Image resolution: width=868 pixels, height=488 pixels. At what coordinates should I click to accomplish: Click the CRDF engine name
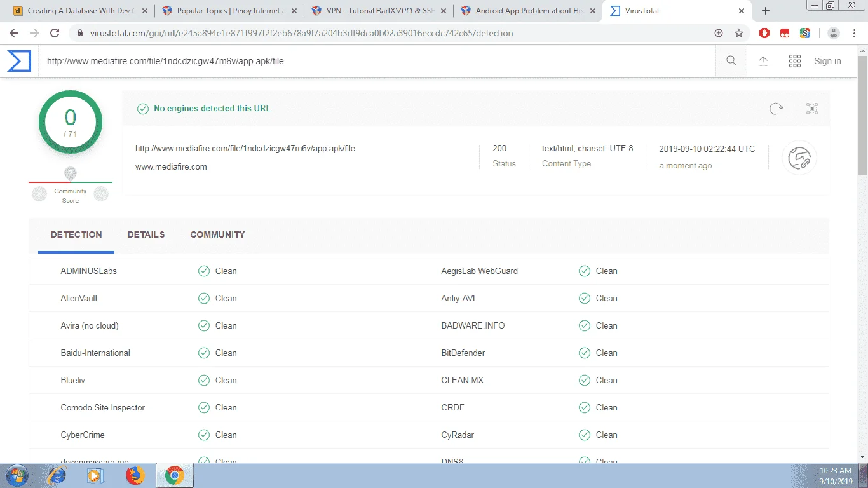(x=452, y=408)
